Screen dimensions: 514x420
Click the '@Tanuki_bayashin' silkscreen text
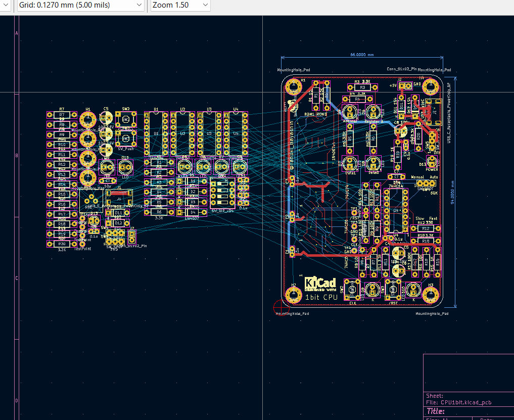click(x=292, y=145)
